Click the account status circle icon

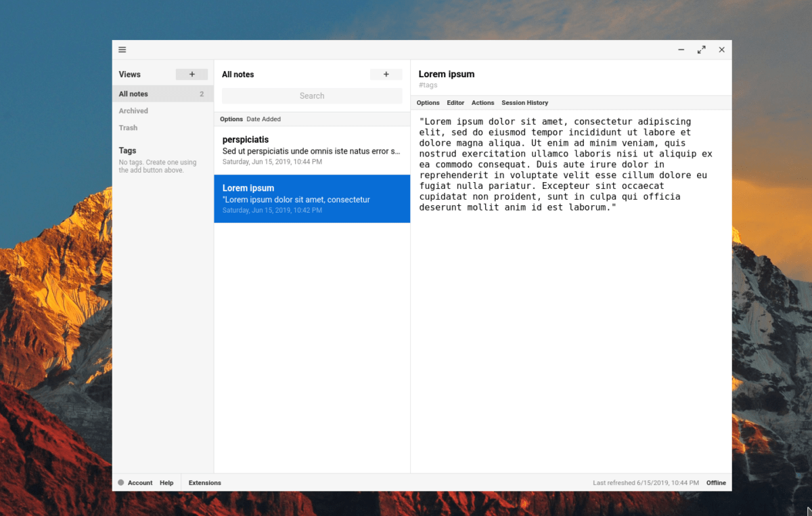[x=120, y=482]
